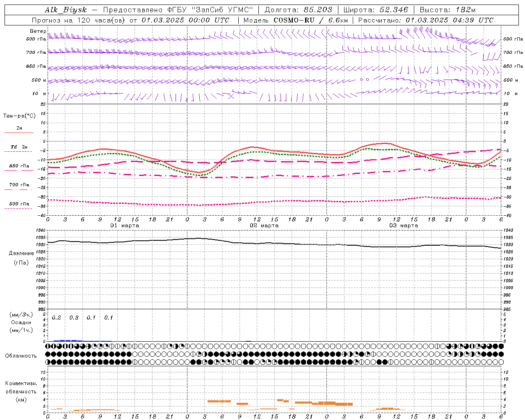This screenshot has width=525, height=420.
Task: Select the date label 02 марта
Action: [x=264, y=226]
